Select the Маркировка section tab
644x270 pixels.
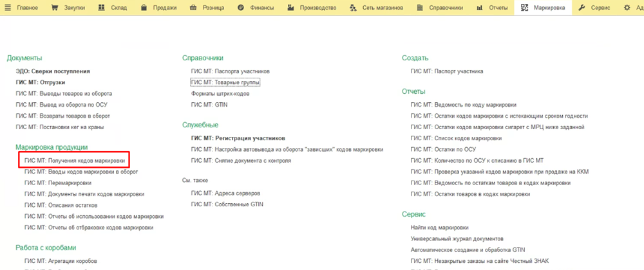tap(543, 8)
